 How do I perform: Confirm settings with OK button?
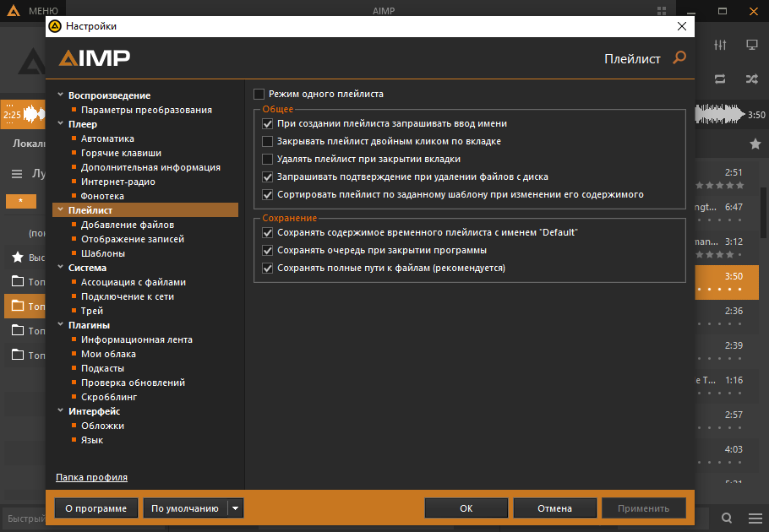coord(466,508)
